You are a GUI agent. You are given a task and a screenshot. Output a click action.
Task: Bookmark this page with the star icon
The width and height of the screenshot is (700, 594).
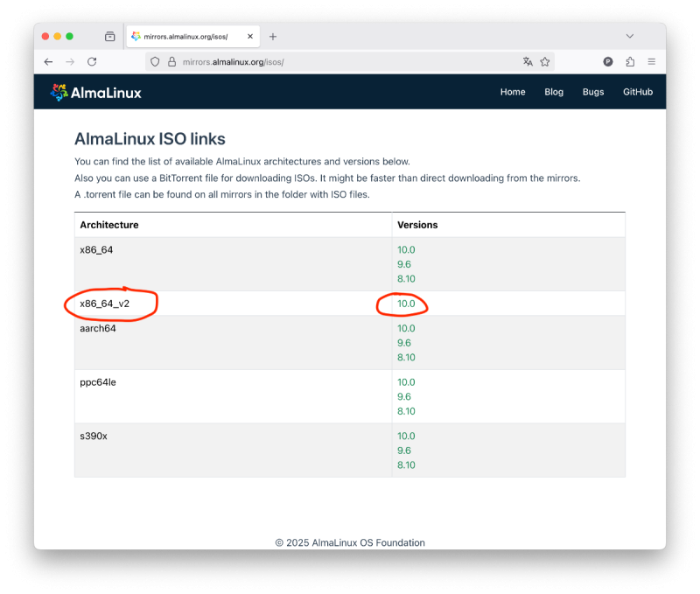tap(545, 62)
